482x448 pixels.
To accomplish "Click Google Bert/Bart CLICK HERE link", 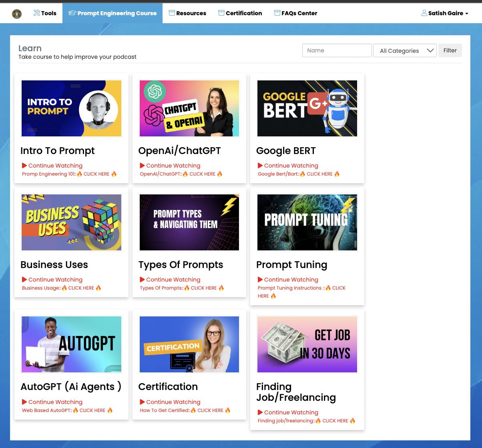I will coord(299,174).
